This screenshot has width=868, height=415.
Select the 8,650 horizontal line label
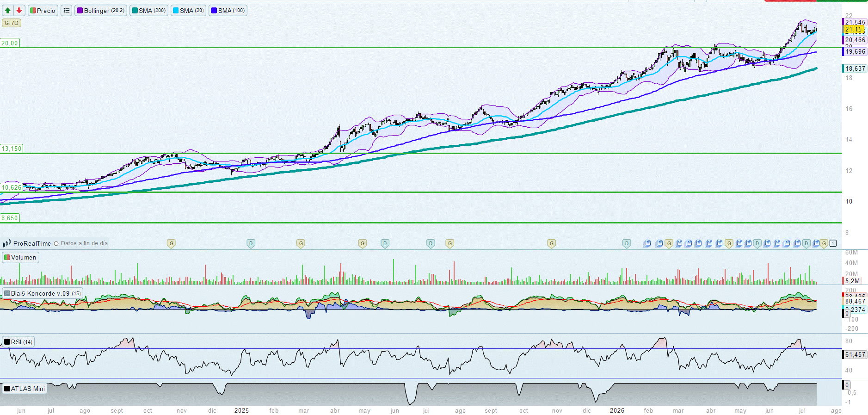(x=10, y=218)
